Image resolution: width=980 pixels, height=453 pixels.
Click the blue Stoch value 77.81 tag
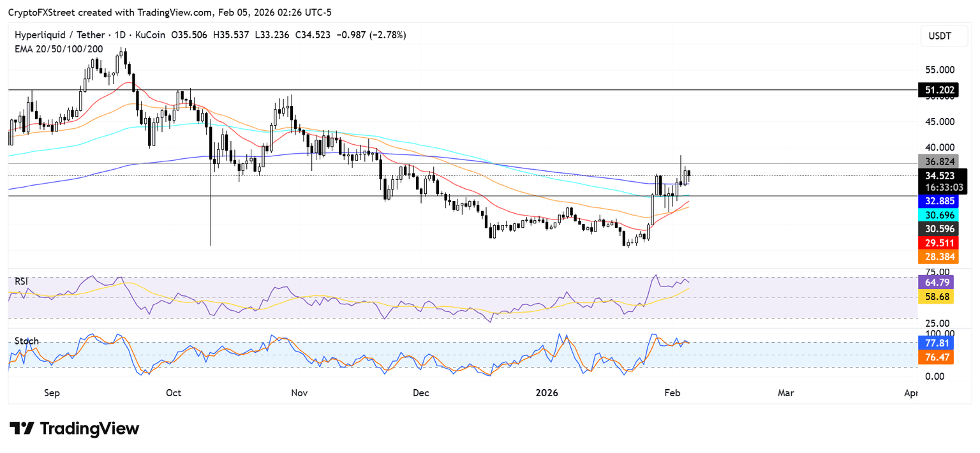pyautogui.click(x=935, y=343)
